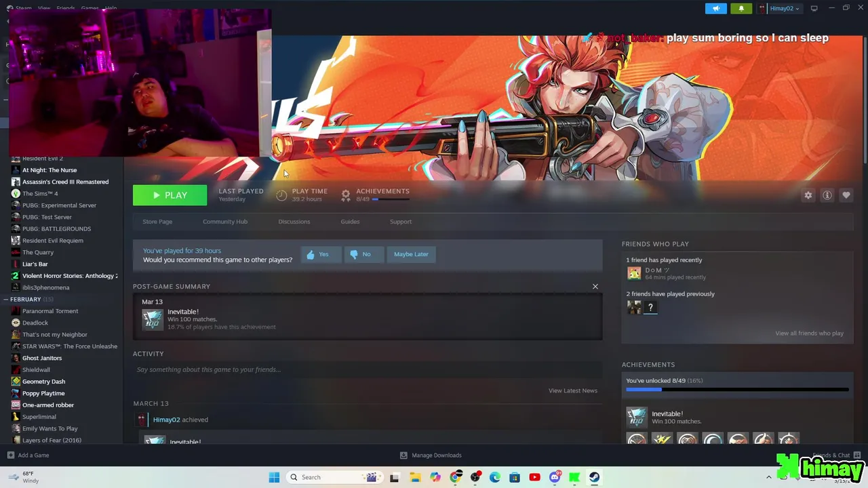868x488 pixels.
Task: Select At Night: The Nurse in library
Action: click(x=50, y=170)
